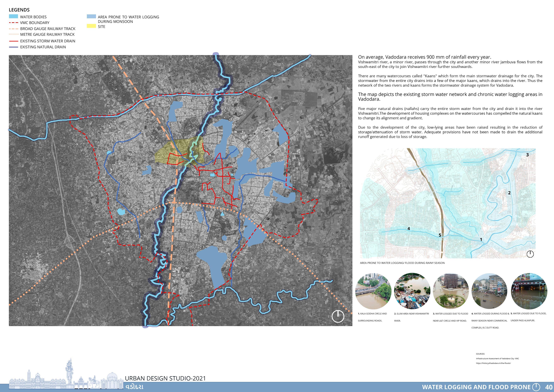Viewport: 554px width, 392px height.
Task: Click the Infrastructure Assessment source text
Action: (x=497, y=359)
